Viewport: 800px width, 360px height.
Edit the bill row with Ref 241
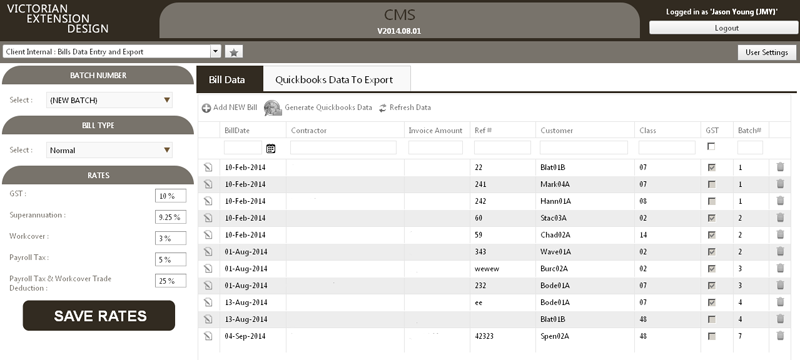[x=208, y=184]
